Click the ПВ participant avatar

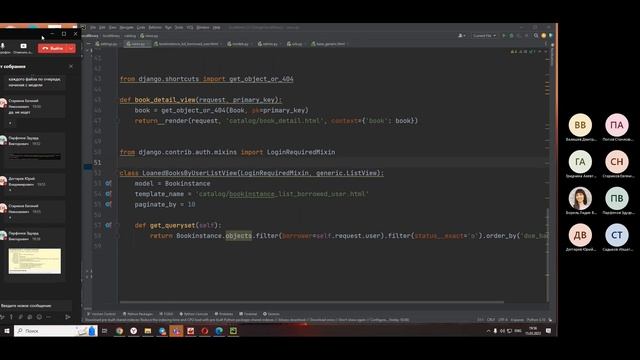pyautogui.click(x=617, y=198)
